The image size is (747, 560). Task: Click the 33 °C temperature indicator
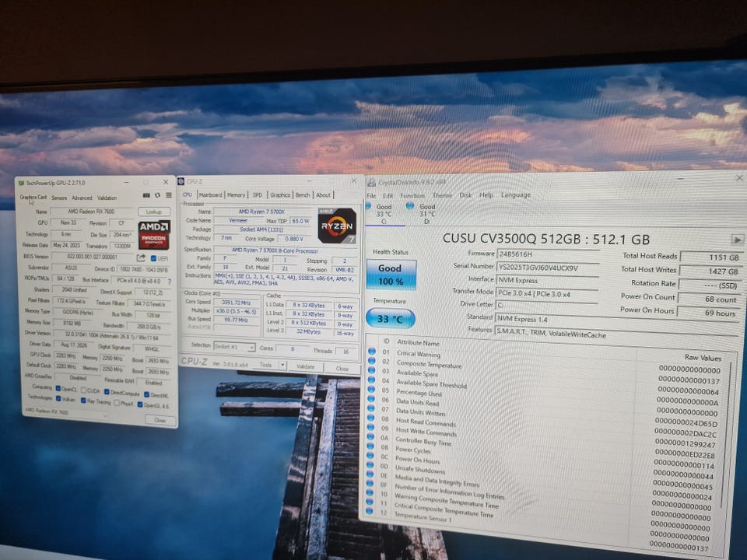pos(390,319)
